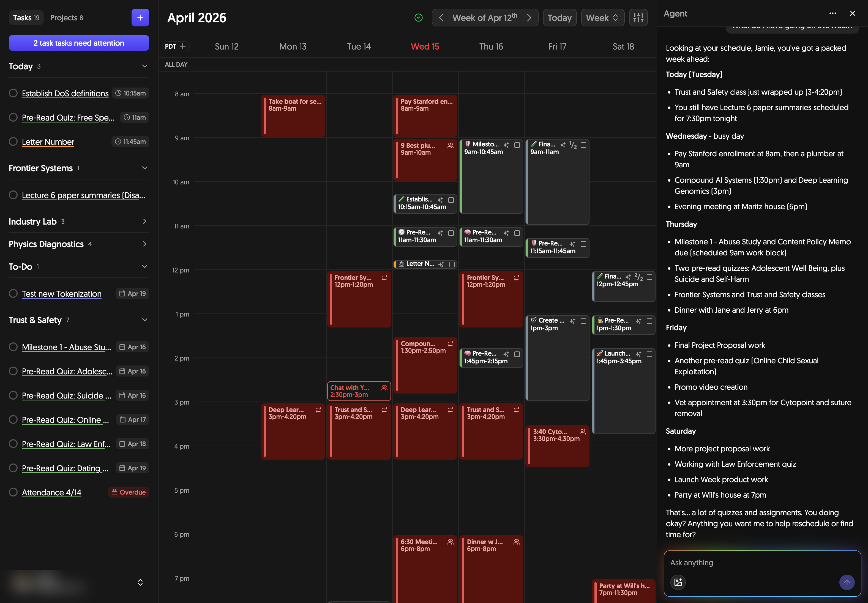Select the Tasks tab
This screenshot has height=603, width=868.
[x=26, y=18]
